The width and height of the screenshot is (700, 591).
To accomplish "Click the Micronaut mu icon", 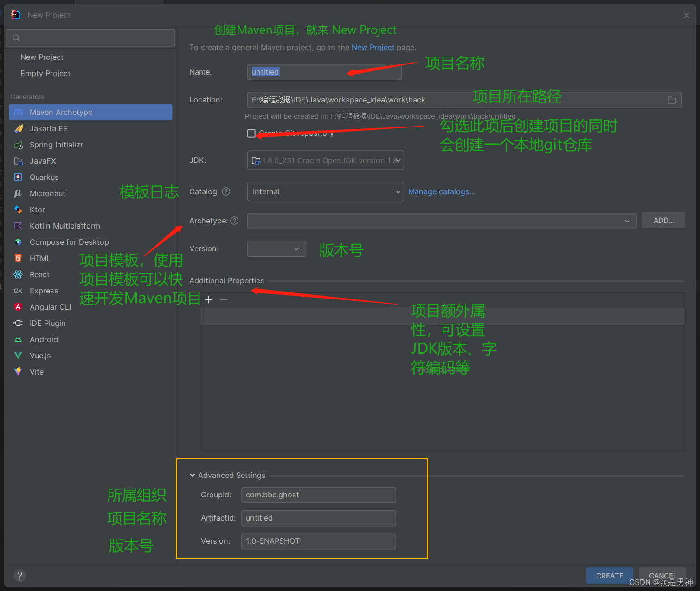I will (x=19, y=193).
